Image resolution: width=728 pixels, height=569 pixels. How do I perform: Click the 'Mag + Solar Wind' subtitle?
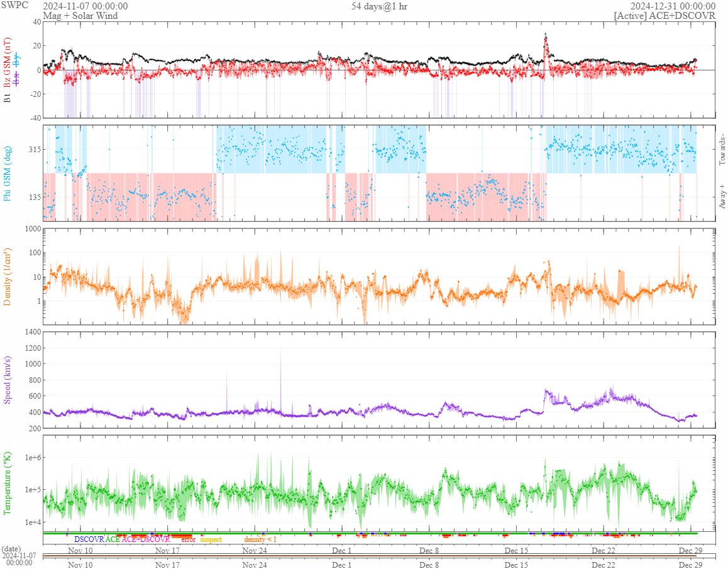(80, 15)
